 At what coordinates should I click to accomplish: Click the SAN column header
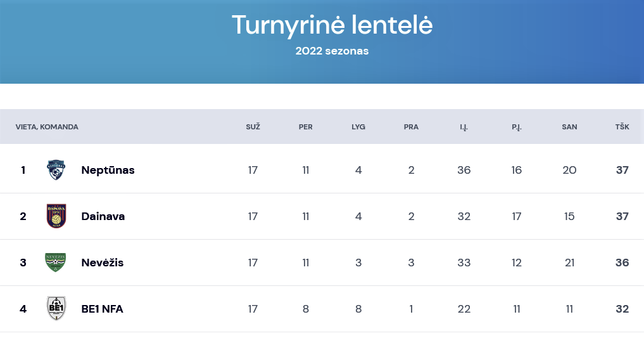(569, 127)
